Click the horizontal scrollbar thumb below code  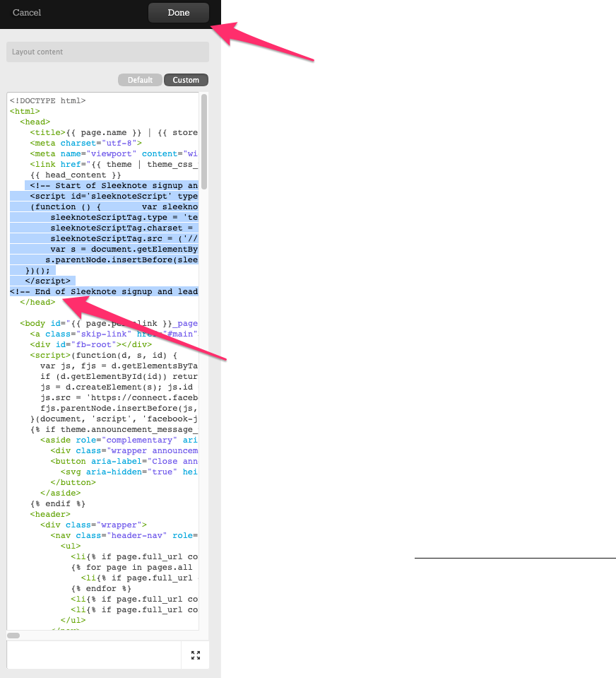point(13,635)
